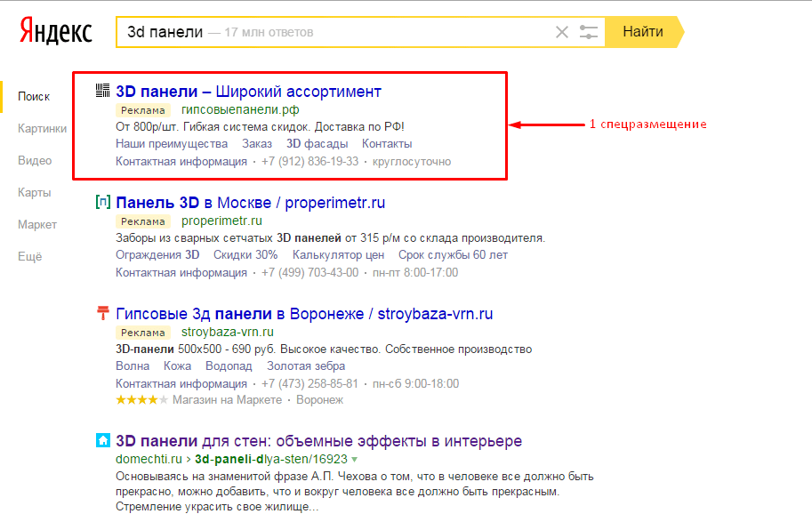Viewport: 812px width, 522px height.
Task: Open the '3d-paneli-dlya-sten/16923' URL path
Action: (x=271, y=459)
